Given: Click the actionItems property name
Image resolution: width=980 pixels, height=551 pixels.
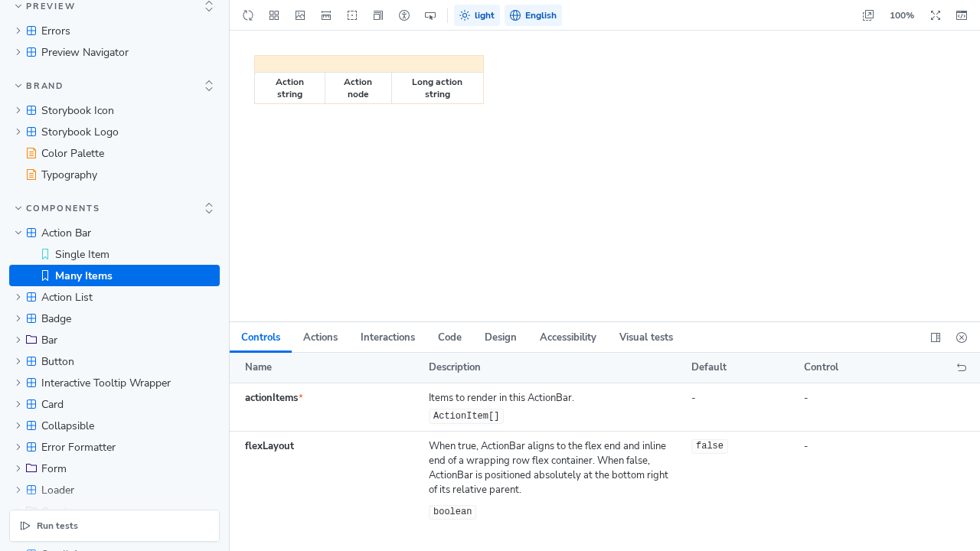Looking at the screenshot, I should click(272, 398).
